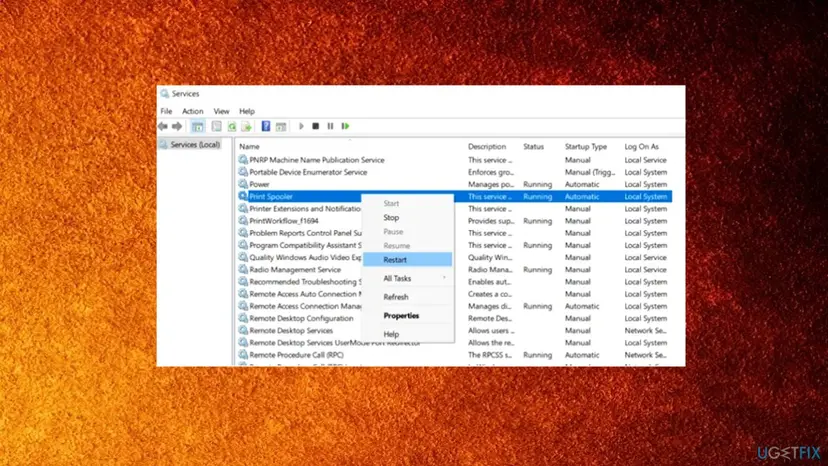This screenshot has width=828, height=466.
Task: Click the Back arrow toolbar icon
Action: click(163, 126)
